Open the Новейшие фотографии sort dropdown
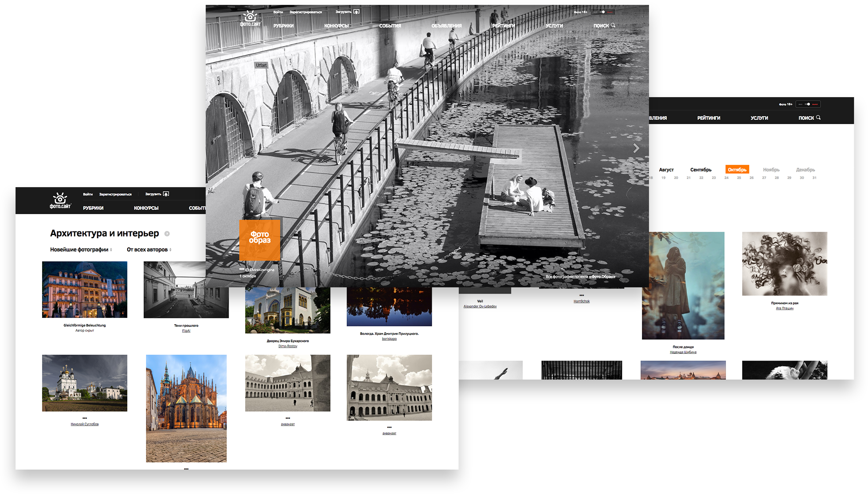 81,250
